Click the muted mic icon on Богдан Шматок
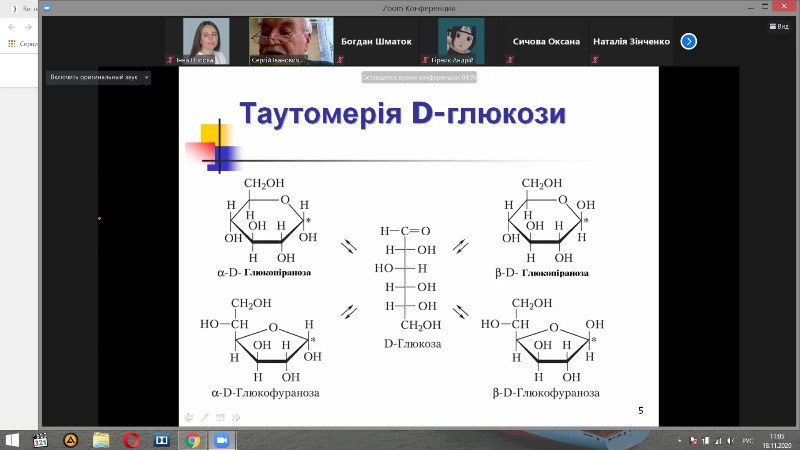The height and width of the screenshot is (450, 800). click(x=340, y=60)
